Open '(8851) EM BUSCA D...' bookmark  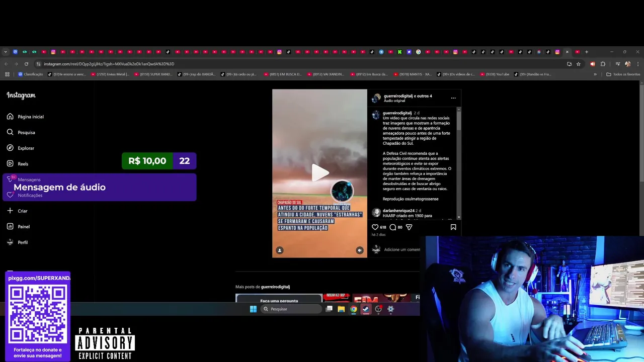click(283, 74)
